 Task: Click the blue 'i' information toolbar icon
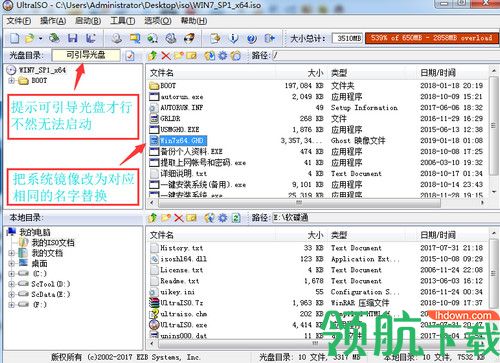(x=234, y=38)
